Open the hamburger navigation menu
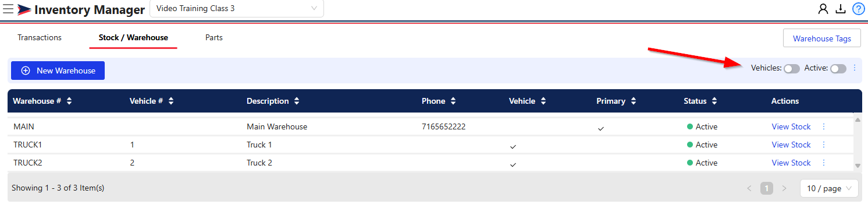 8,9
